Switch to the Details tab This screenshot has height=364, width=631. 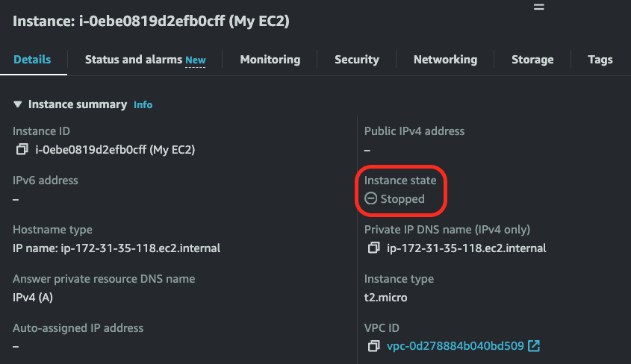click(32, 60)
